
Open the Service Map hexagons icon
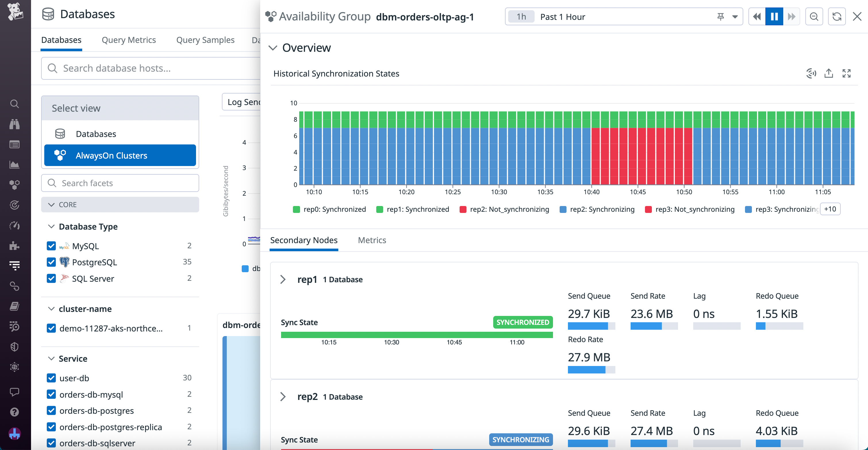14,184
